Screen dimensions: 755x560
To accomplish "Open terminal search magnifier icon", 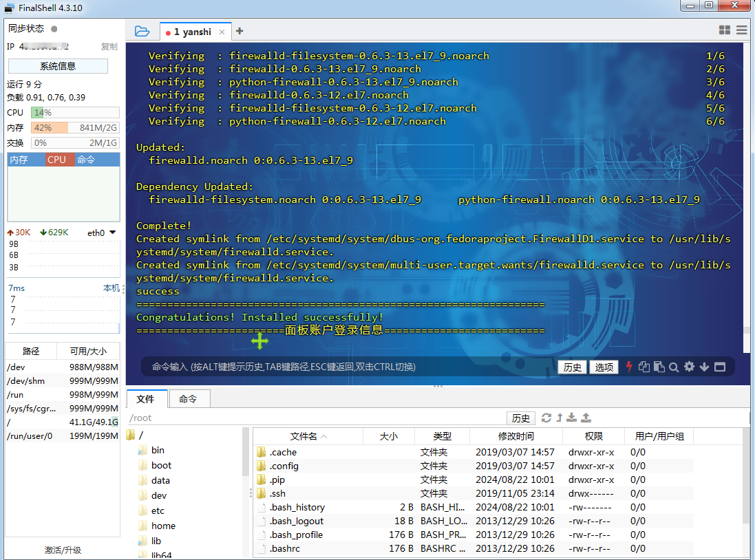I will pos(674,367).
